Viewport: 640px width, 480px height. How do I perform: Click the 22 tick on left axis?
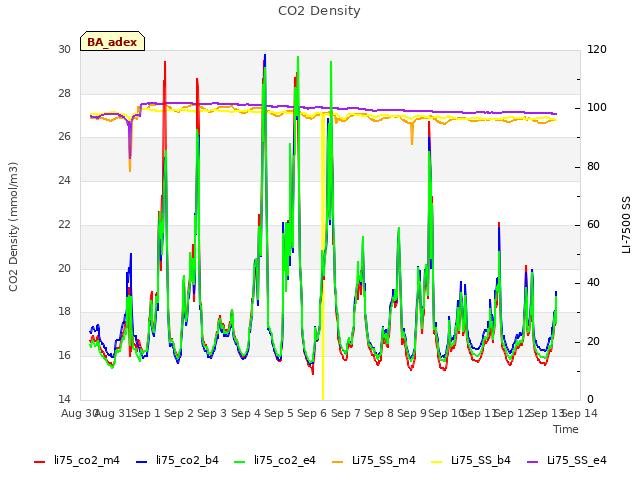tap(64, 224)
